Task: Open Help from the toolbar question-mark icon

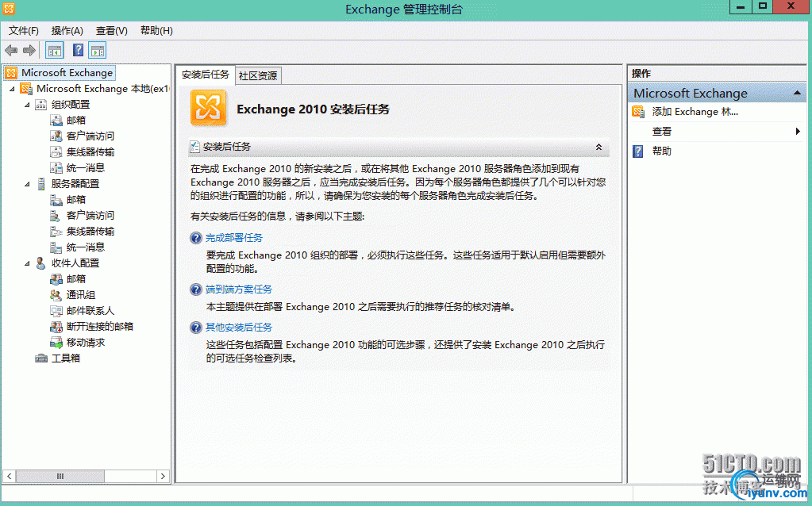Action: (78, 50)
